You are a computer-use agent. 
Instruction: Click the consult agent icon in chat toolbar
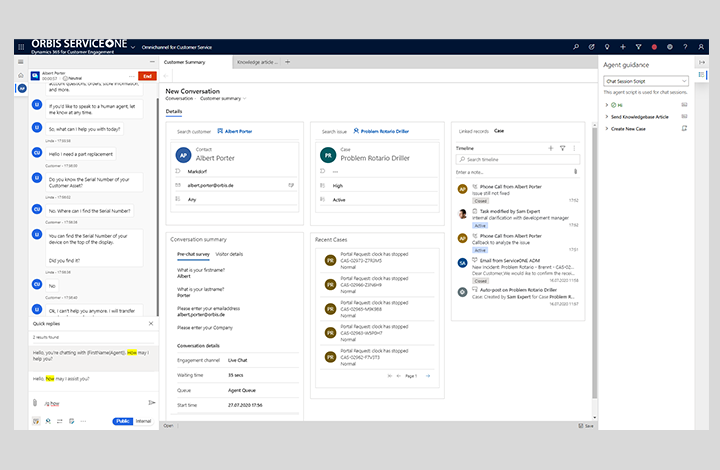(x=48, y=421)
